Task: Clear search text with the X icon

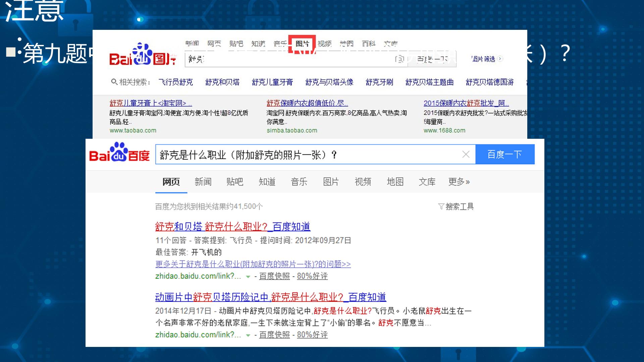Action: 466,155
